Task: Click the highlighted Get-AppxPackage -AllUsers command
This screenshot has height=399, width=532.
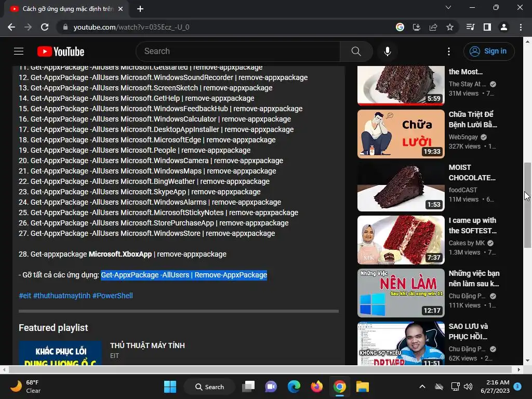Action: tap(184, 275)
